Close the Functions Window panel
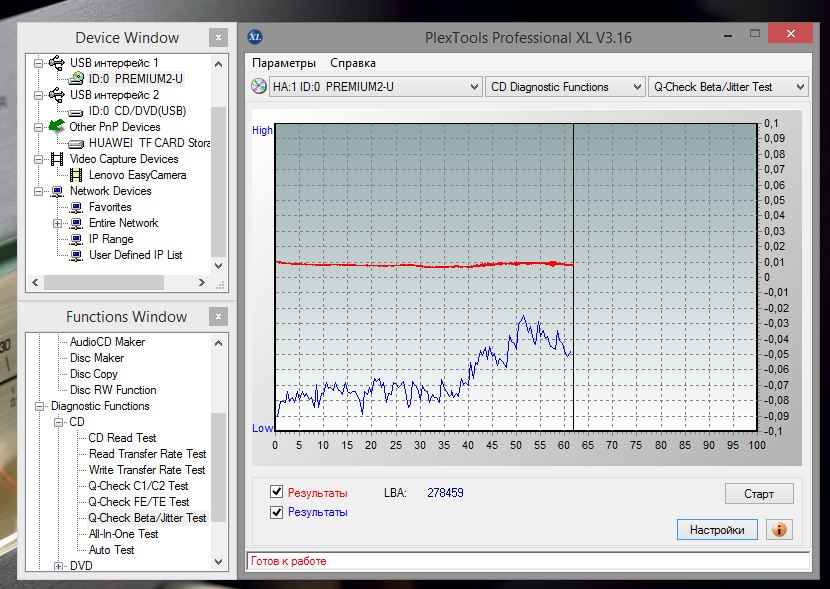This screenshot has width=830, height=589. (x=218, y=316)
